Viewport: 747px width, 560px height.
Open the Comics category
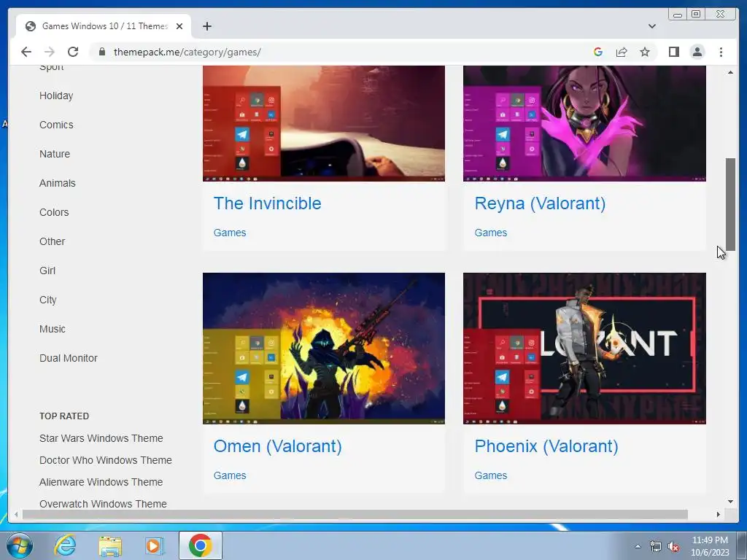coord(56,125)
